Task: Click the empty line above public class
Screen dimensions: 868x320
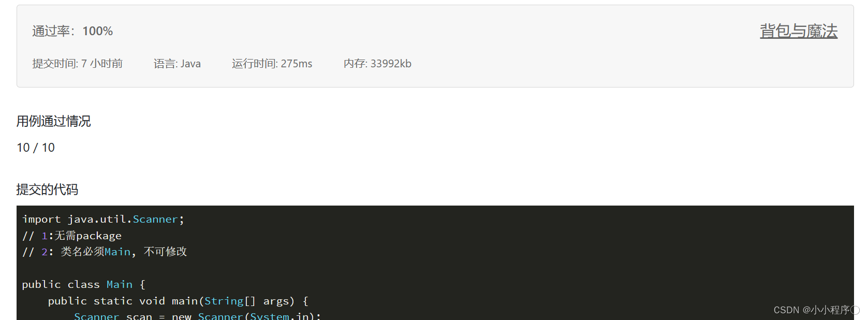Action: (435, 268)
